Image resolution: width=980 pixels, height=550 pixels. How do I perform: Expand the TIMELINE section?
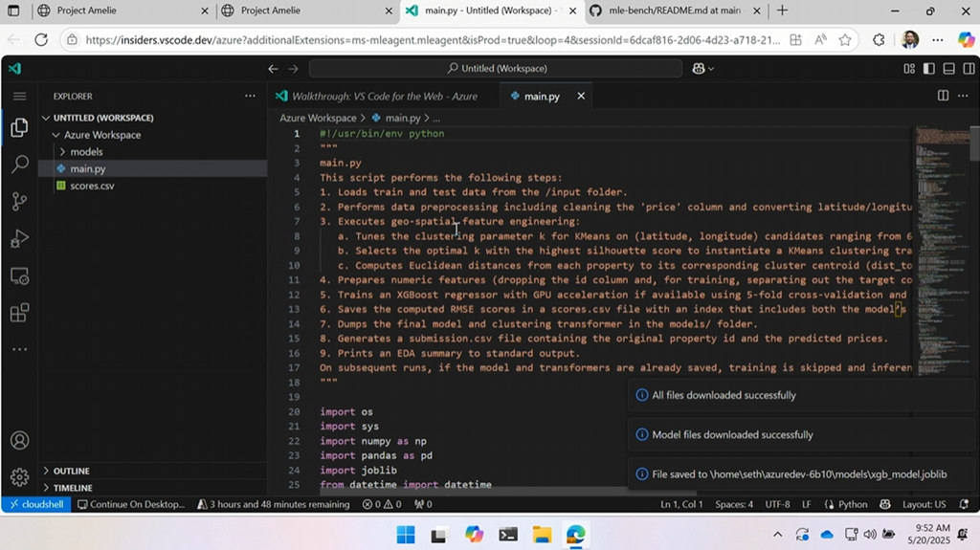click(x=73, y=488)
